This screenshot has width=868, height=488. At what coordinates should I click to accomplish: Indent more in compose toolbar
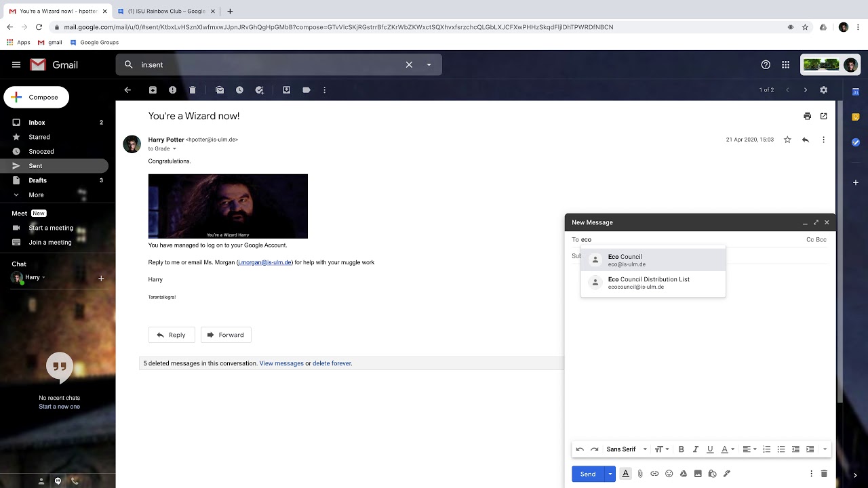pos(810,449)
